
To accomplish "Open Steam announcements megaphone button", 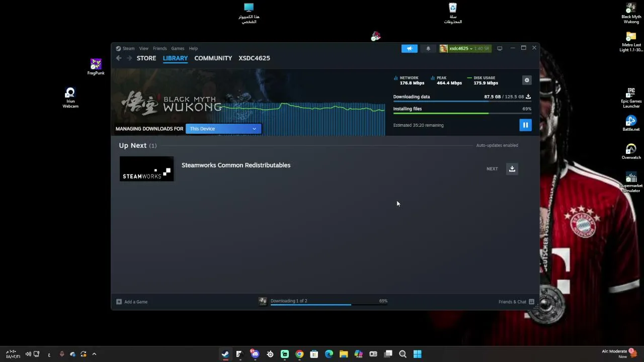I will point(410,48).
